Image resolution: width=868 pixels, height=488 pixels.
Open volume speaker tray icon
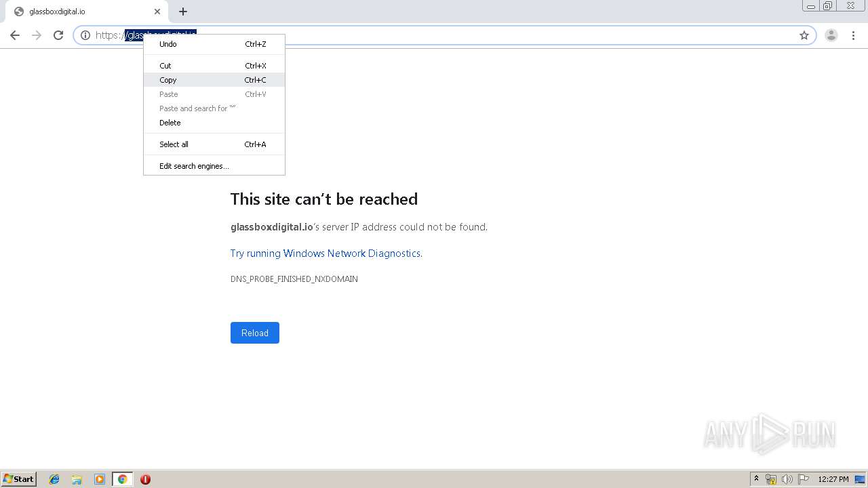coord(787,479)
